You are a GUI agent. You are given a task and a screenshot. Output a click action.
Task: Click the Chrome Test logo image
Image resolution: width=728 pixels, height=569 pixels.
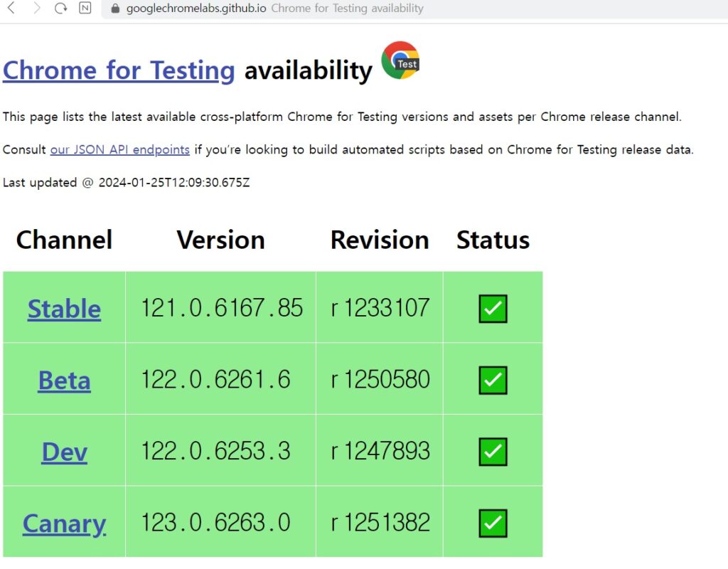(400, 60)
